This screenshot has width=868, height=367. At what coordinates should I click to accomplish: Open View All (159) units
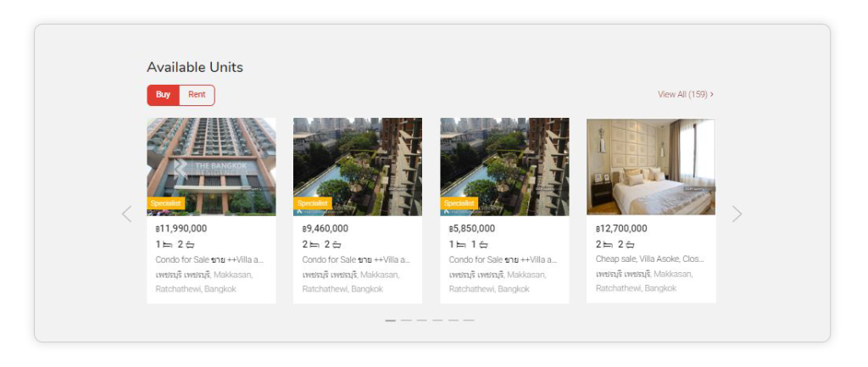pyautogui.click(x=685, y=95)
